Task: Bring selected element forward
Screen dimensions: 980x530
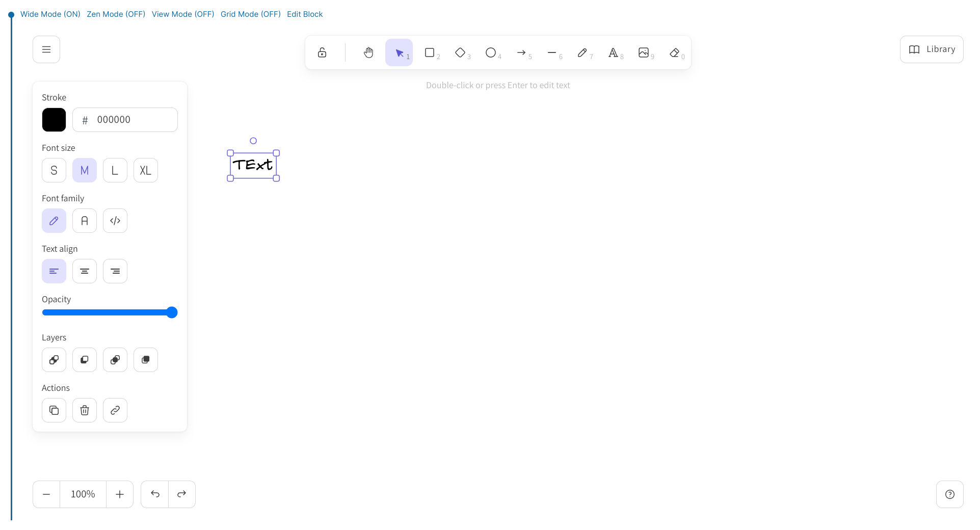Action: pyautogui.click(x=115, y=360)
